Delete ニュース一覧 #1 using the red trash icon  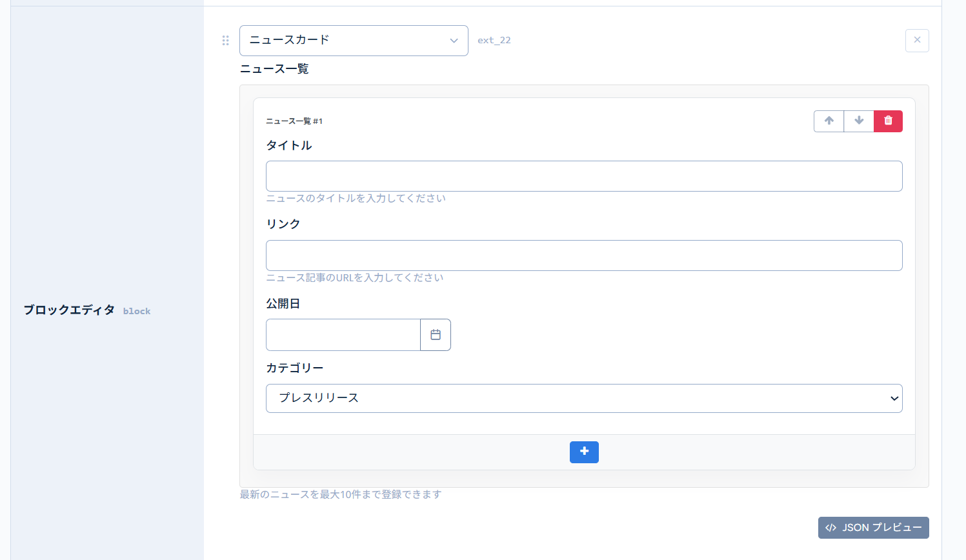[x=888, y=121]
